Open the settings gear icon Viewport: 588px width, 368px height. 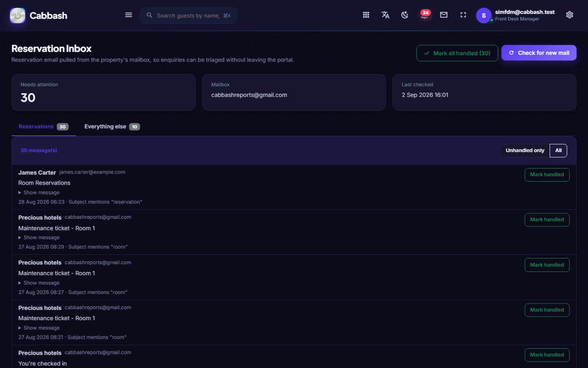pos(570,15)
